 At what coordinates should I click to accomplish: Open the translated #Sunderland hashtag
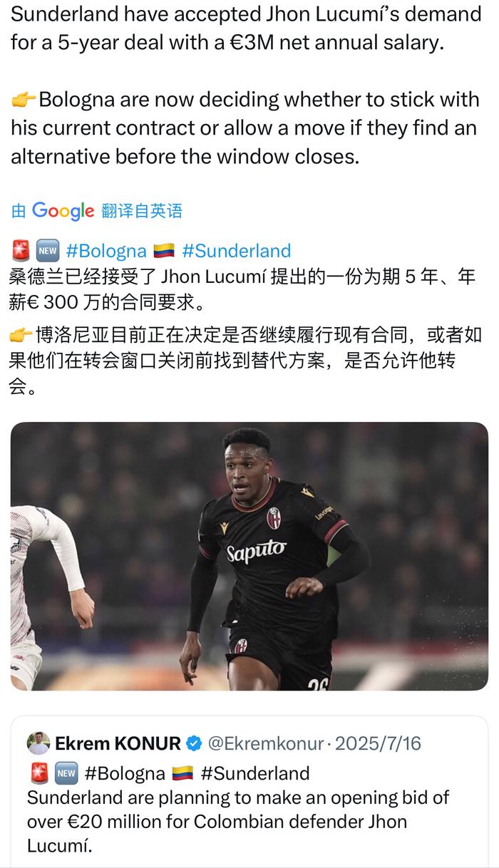237,251
